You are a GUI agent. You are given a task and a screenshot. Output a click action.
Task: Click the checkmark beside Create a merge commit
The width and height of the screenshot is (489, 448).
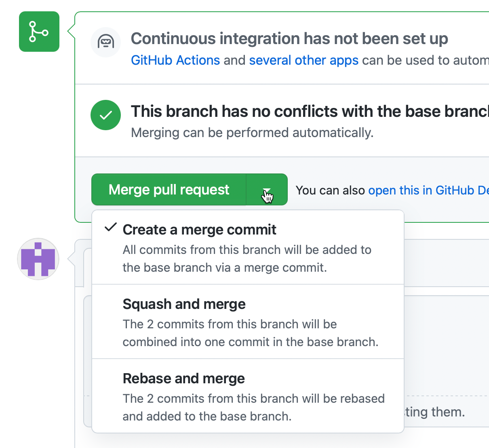pos(110,227)
